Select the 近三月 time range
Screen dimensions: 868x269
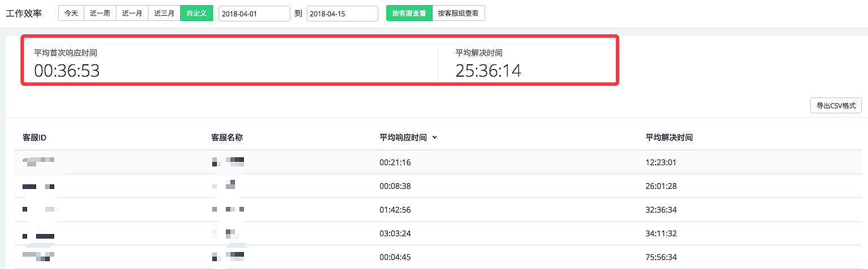pos(164,14)
